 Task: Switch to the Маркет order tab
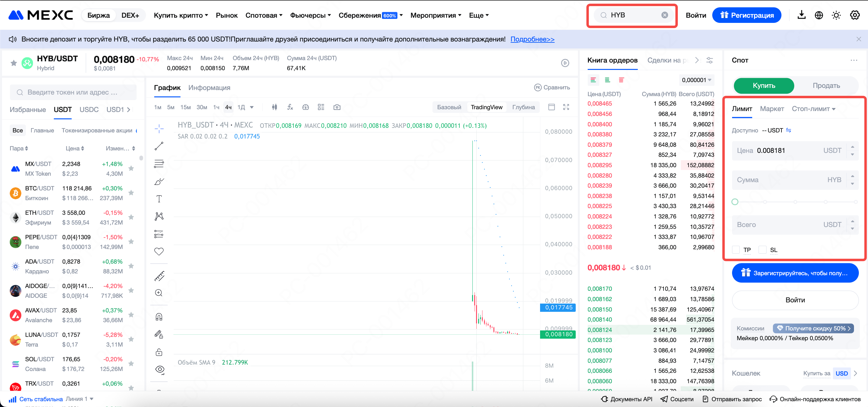click(x=772, y=109)
